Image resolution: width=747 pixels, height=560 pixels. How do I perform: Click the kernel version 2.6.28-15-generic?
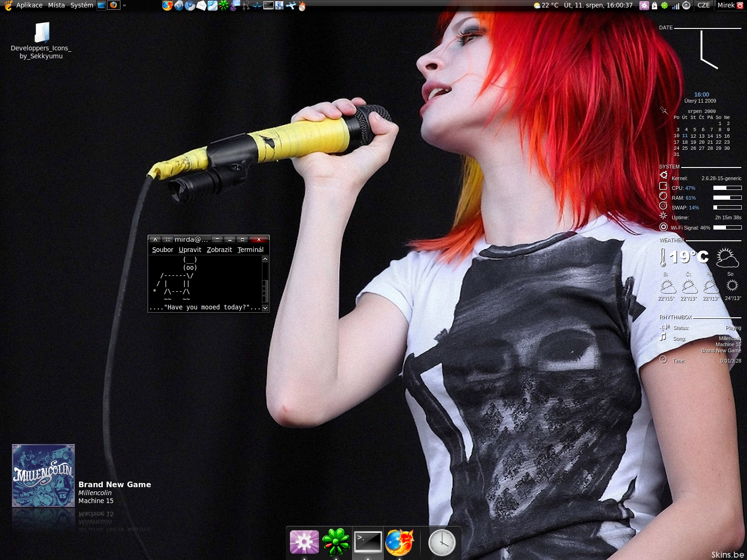[721, 178]
